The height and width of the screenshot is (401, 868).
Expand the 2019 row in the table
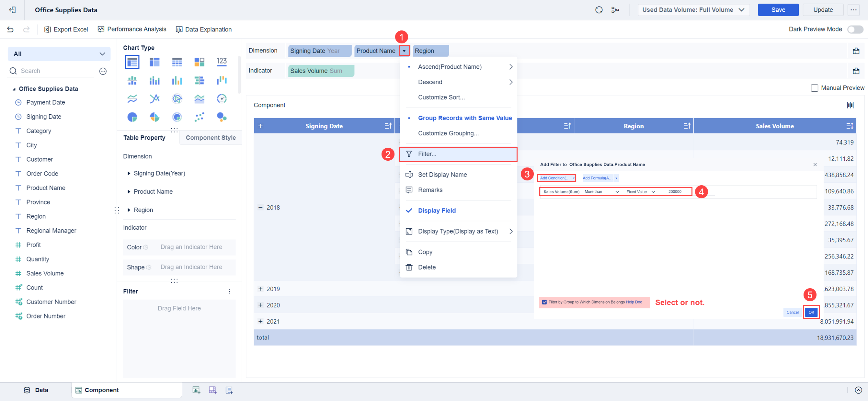tap(260, 289)
